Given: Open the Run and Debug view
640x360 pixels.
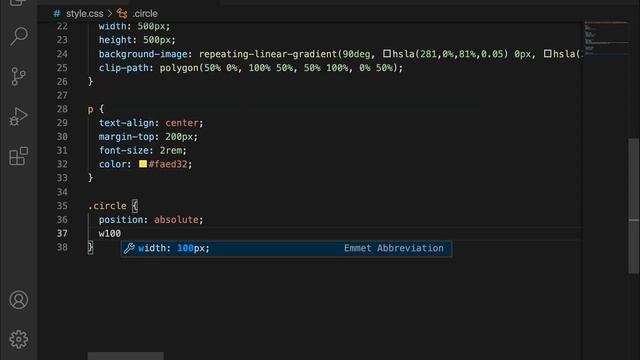Looking at the screenshot, I should tap(18, 116).
